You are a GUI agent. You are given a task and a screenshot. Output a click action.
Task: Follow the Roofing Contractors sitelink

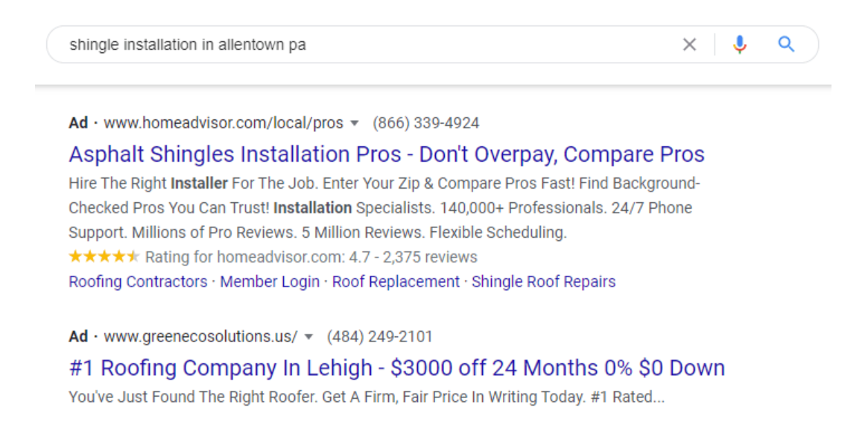[138, 282]
